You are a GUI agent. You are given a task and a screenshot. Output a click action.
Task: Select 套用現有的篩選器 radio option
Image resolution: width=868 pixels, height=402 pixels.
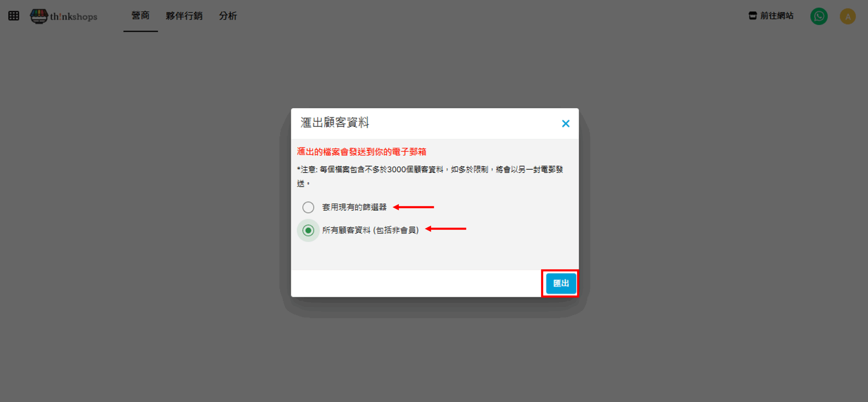(x=308, y=207)
